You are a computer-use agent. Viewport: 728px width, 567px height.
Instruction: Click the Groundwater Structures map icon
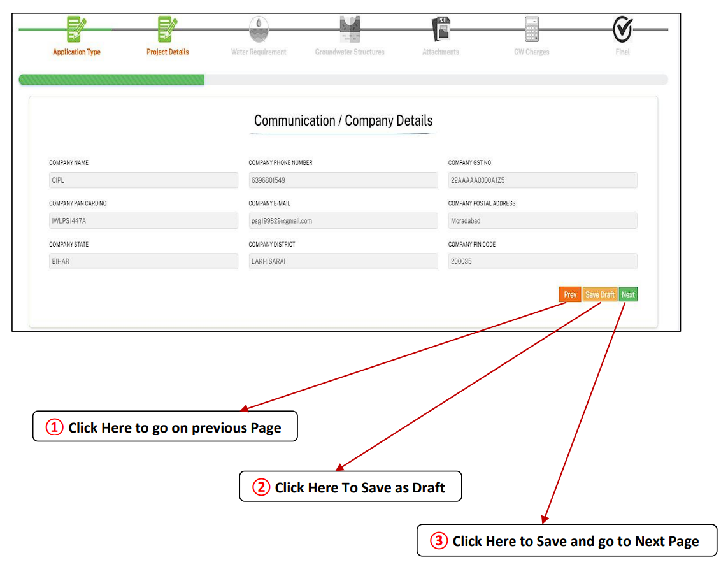[349, 28]
